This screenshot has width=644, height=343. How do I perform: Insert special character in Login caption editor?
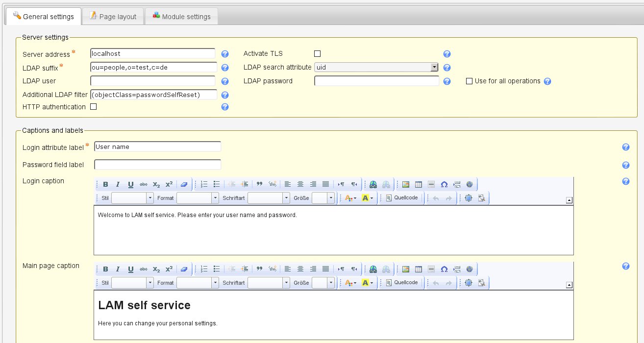(444, 185)
